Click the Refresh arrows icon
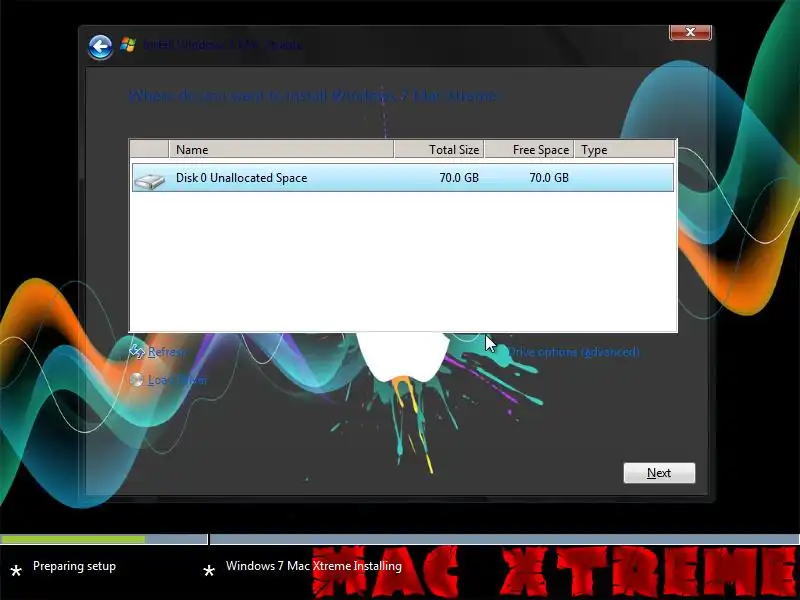This screenshot has height=600, width=800. [137, 352]
